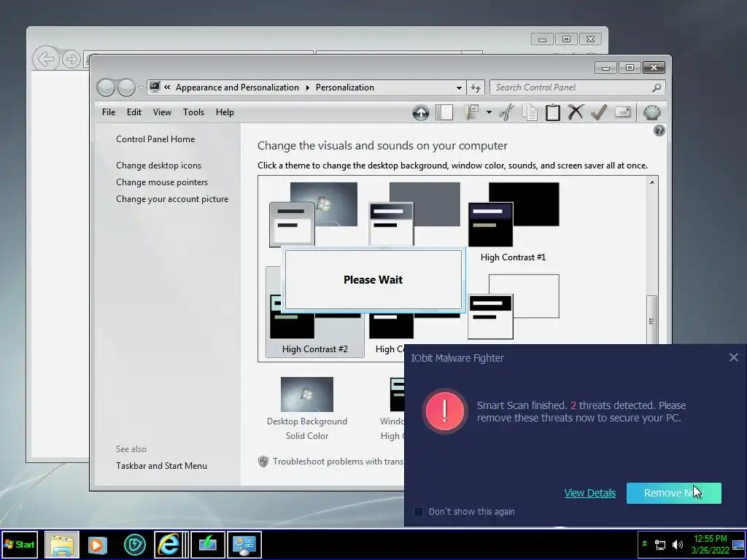Select the Windows 7 Basic theme thumbnail
Image resolution: width=747 pixels, height=560 pixels.
point(313,214)
